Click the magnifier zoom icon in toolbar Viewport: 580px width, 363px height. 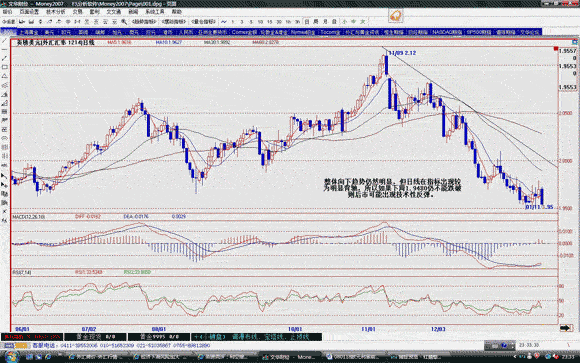[124, 22]
